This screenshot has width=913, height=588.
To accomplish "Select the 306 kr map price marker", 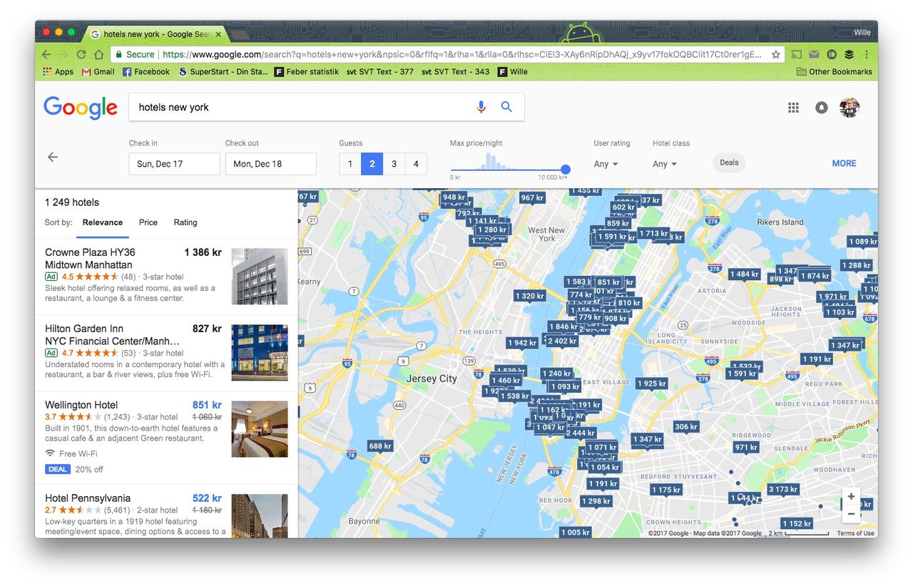I will tap(686, 428).
